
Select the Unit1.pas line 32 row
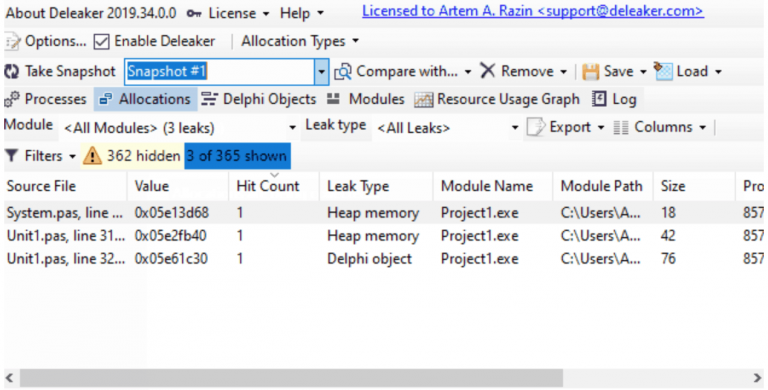click(x=384, y=259)
